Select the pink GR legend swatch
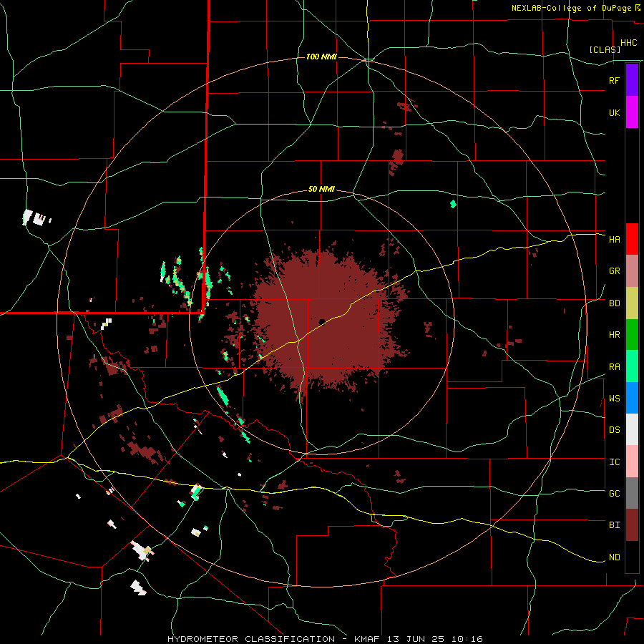This screenshot has height=644, width=644. coord(632,271)
